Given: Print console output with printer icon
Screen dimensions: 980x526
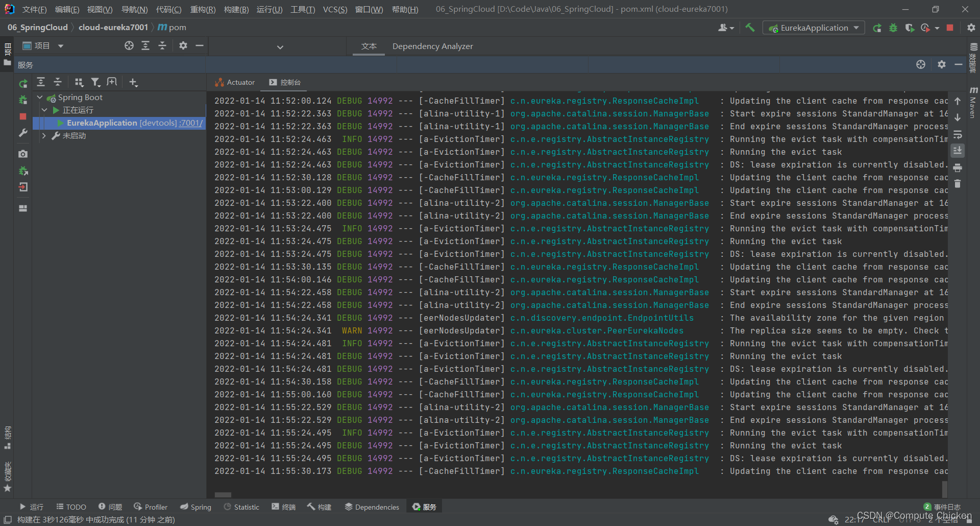Looking at the screenshot, I should 958,167.
